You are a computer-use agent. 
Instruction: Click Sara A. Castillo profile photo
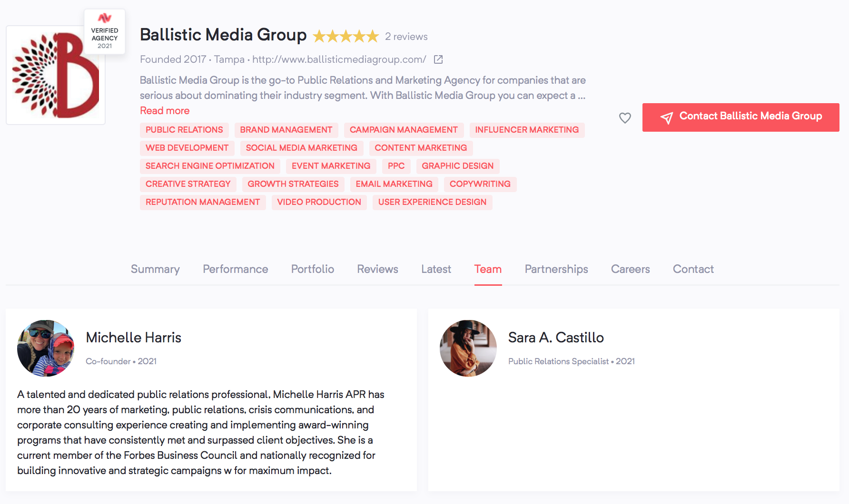click(x=468, y=348)
